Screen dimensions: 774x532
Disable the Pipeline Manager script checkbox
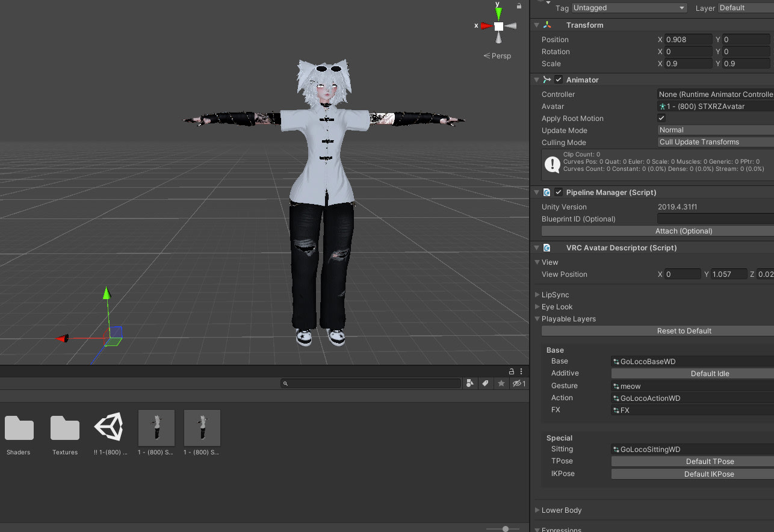coord(559,193)
